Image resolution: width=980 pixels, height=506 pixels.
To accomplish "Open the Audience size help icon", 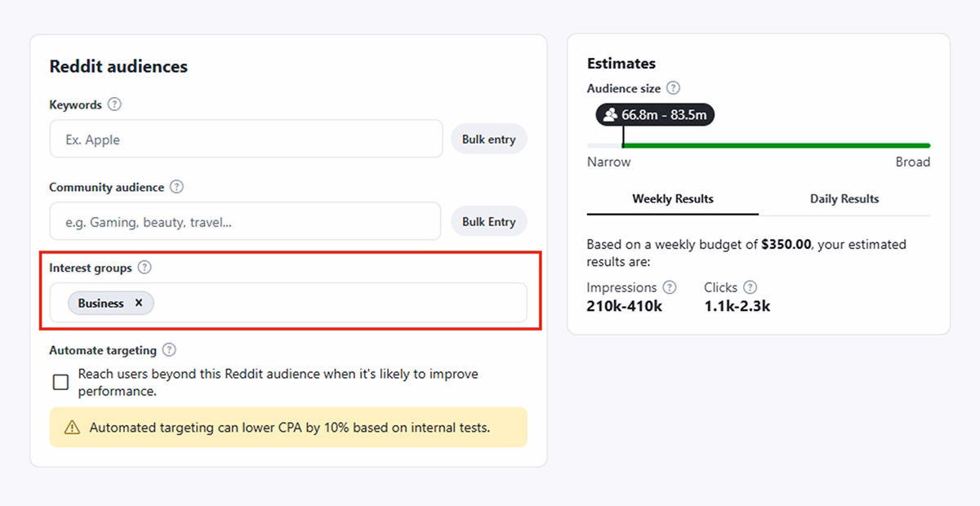I will pyautogui.click(x=671, y=88).
